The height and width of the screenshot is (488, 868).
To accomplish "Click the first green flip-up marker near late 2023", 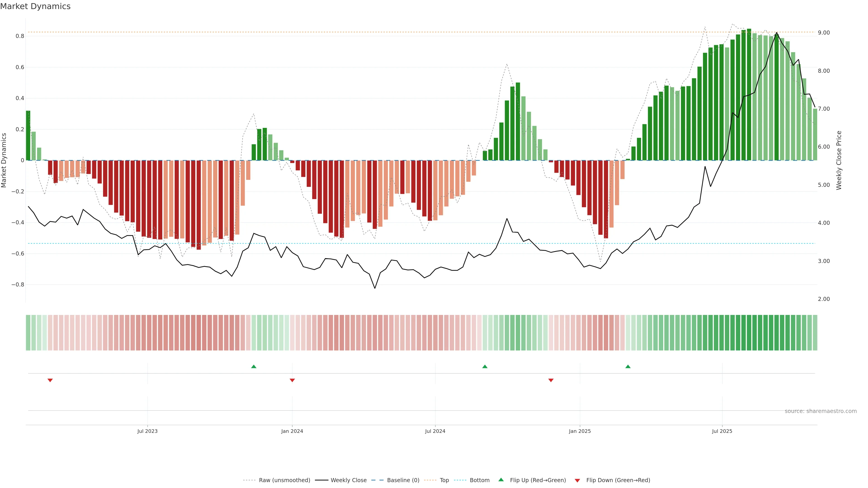I will click(x=254, y=366).
